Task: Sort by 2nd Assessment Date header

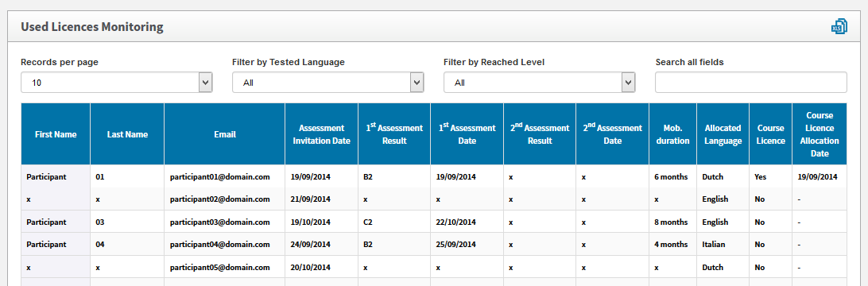Action: point(613,134)
